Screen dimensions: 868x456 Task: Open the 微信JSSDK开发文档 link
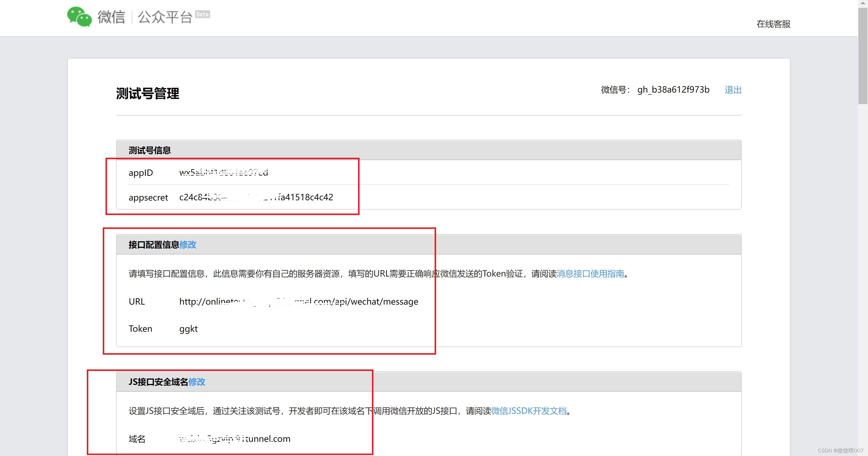(529, 411)
